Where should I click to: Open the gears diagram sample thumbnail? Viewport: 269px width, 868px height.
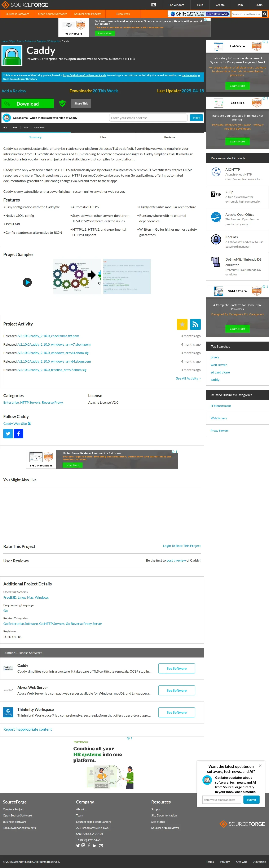[77, 276]
